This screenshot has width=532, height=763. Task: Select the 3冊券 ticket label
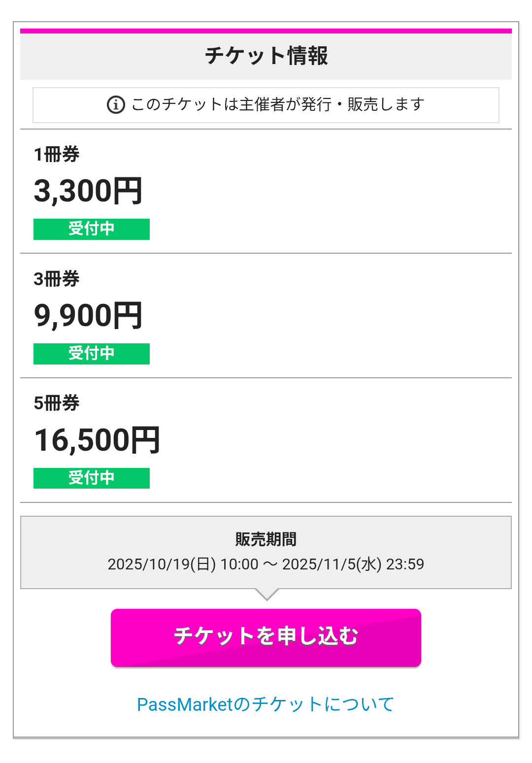click(x=57, y=279)
